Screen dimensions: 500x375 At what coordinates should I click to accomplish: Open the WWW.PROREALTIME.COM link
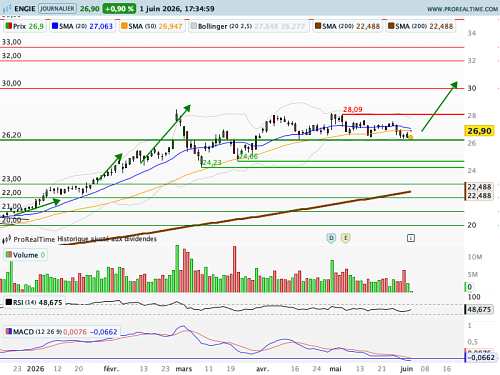point(462,9)
